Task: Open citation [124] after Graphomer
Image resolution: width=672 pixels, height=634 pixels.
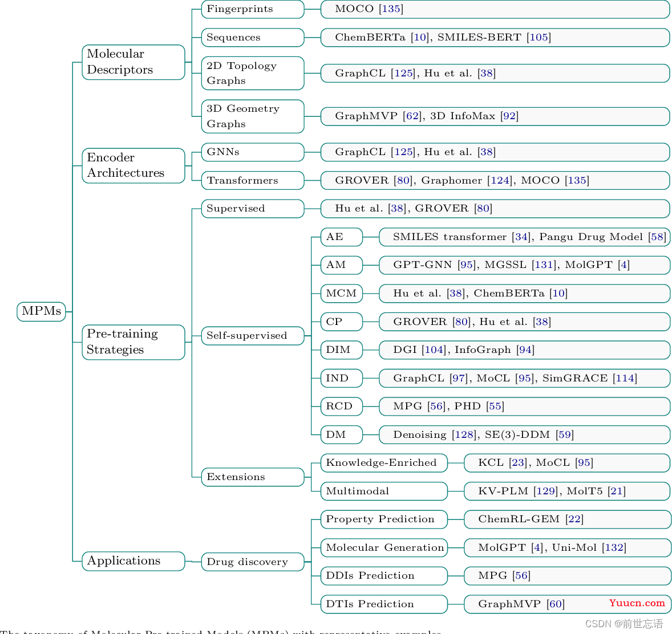Action: 500,180
